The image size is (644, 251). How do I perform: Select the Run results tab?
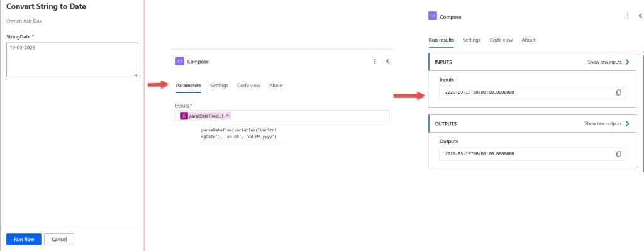click(441, 40)
